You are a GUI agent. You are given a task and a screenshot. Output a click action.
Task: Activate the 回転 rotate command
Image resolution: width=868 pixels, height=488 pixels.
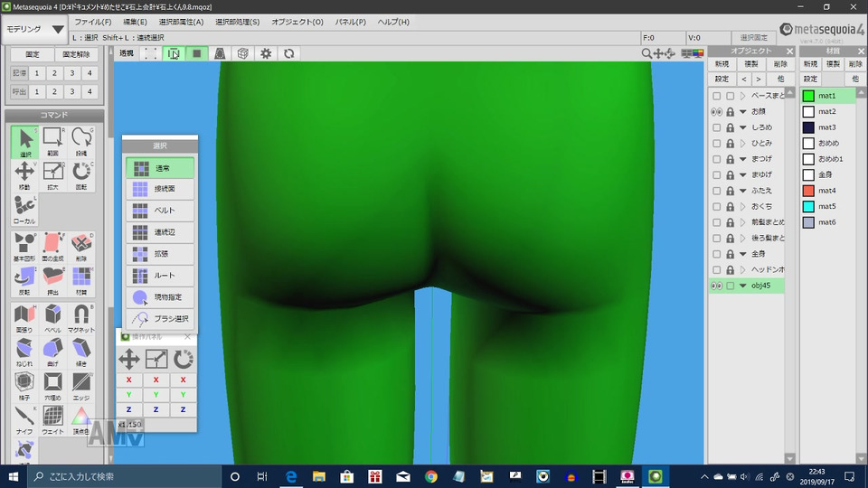[81, 176]
